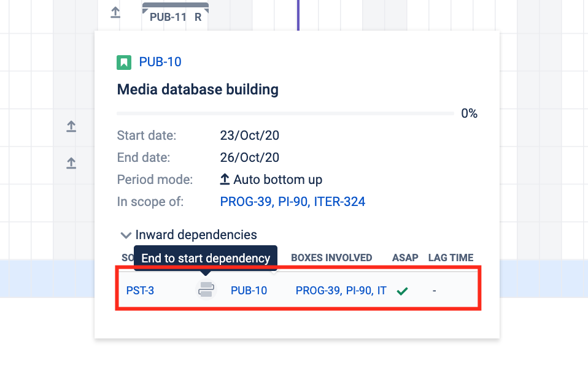The width and height of the screenshot is (588, 374).
Task: Click boxes involved 'PROG-39, PI-90, IT' in the row
Action: [x=341, y=291]
